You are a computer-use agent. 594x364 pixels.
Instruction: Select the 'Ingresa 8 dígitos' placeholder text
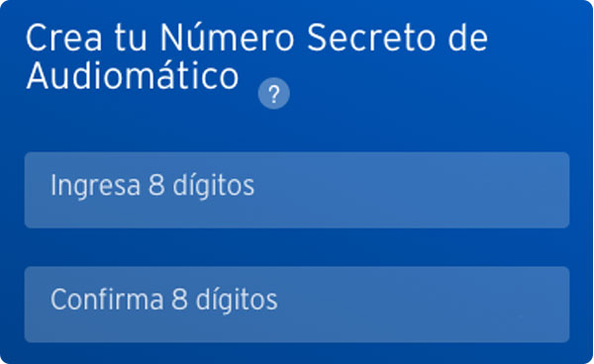click(x=152, y=185)
